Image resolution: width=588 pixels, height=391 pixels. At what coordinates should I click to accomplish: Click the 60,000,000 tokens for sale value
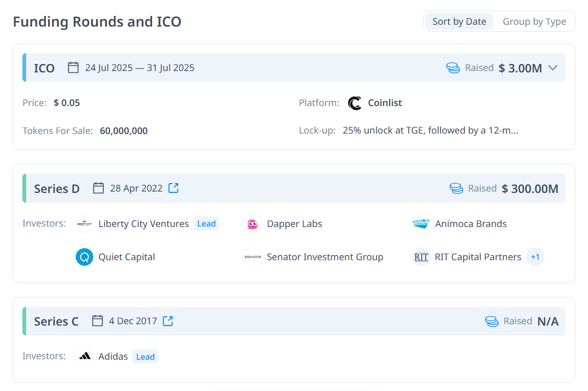click(x=124, y=131)
